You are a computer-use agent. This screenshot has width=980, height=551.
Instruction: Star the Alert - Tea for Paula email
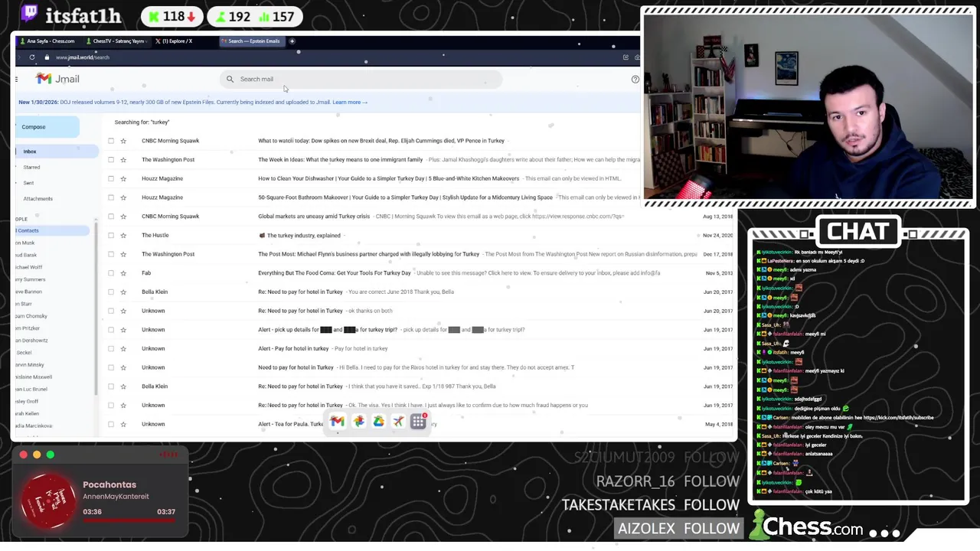pos(123,424)
